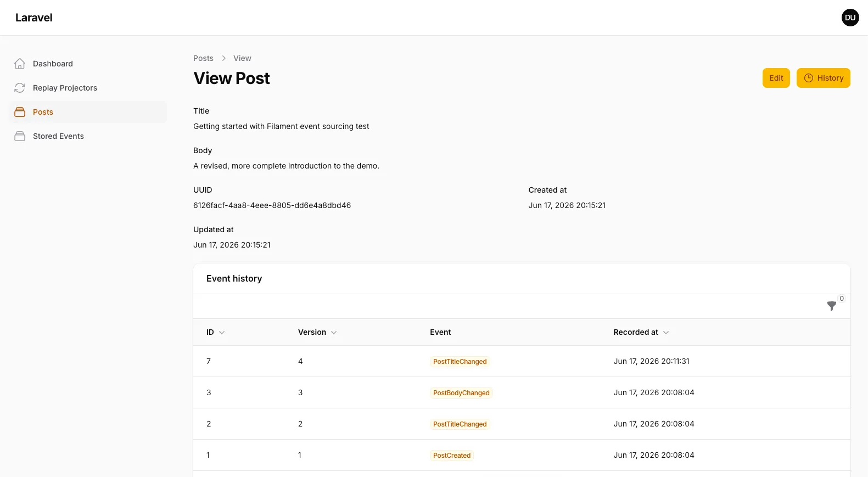Screen dimensions: 868x477
Task: Click the Event history section heading
Action: 234,278
